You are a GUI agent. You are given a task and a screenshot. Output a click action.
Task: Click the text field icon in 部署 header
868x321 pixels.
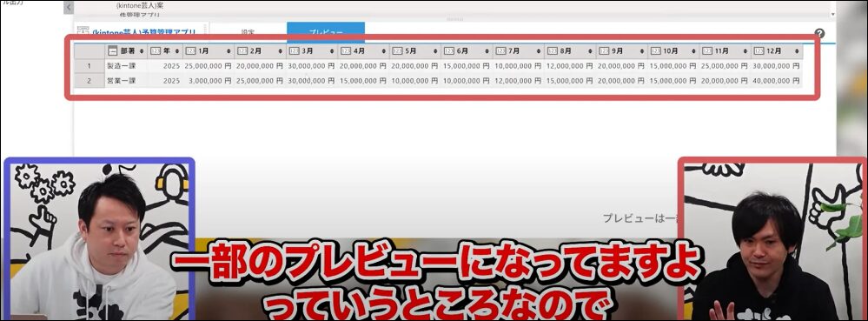[112, 50]
